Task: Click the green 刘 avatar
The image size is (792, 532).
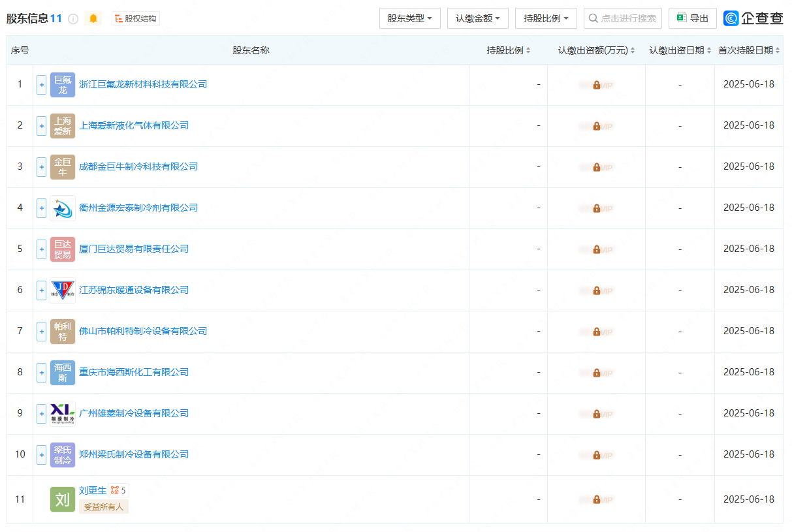Action: pyautogui.click(x=63, y=499)
